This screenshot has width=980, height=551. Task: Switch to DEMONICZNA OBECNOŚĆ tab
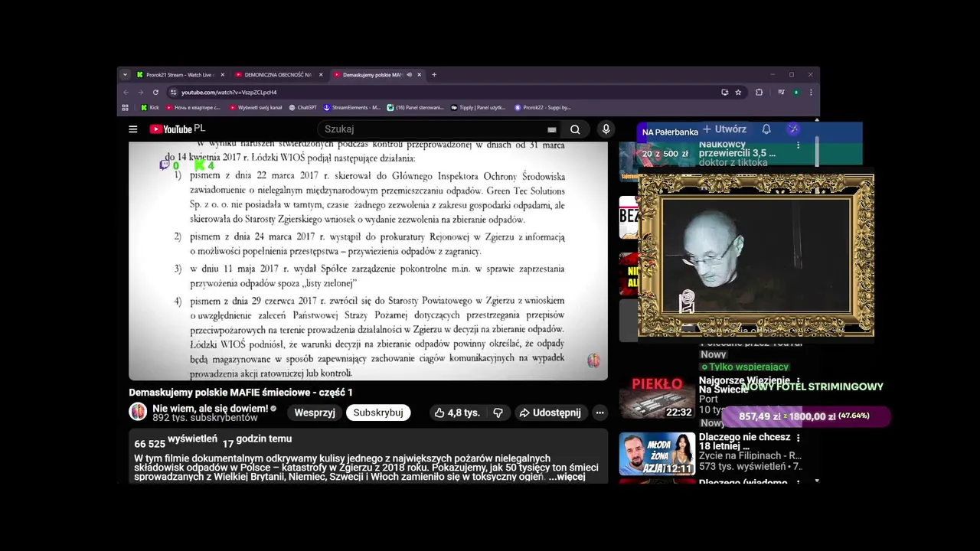(276, 75)
